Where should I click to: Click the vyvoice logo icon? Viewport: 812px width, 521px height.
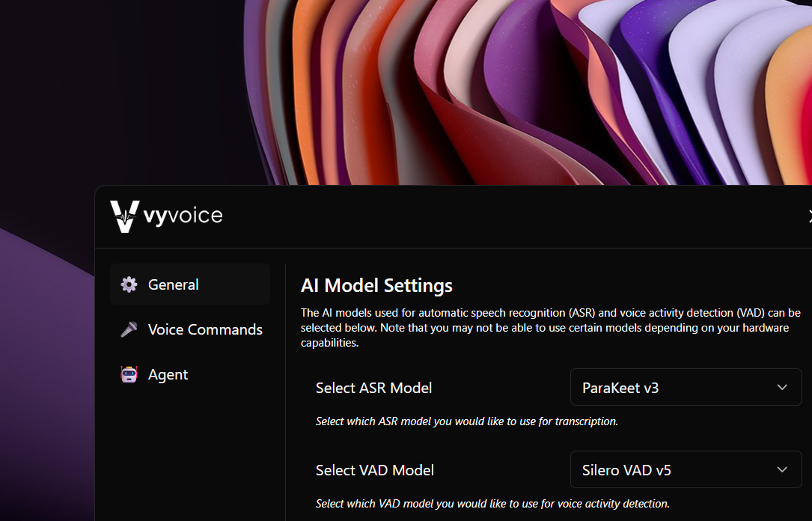124,216
